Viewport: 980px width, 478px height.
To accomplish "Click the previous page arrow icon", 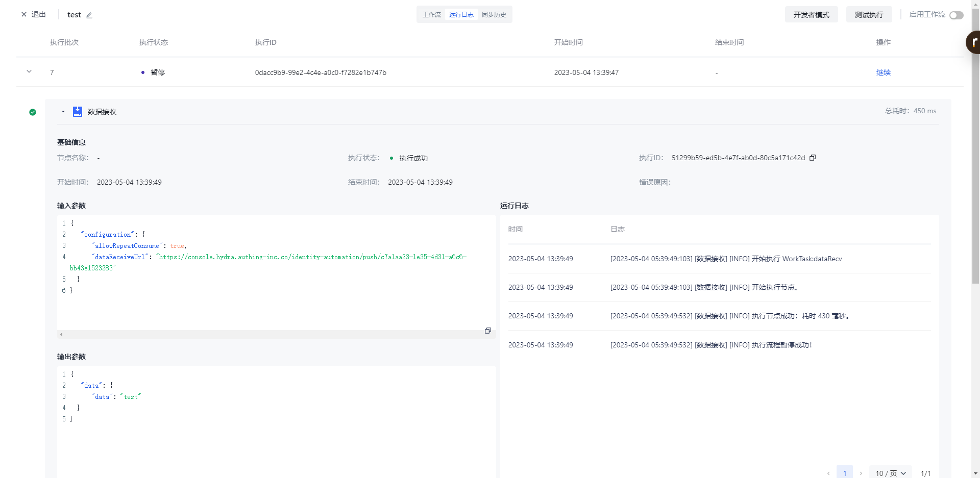I will click(x=828, y=473).
